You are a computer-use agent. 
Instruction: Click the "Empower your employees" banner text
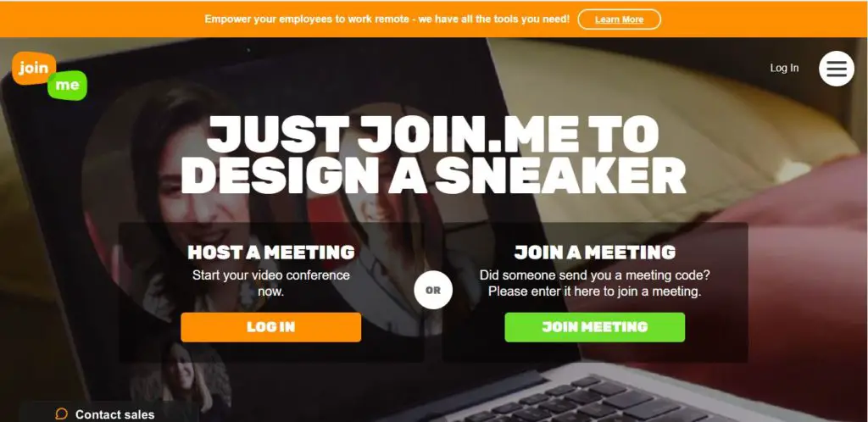(387, 19)
